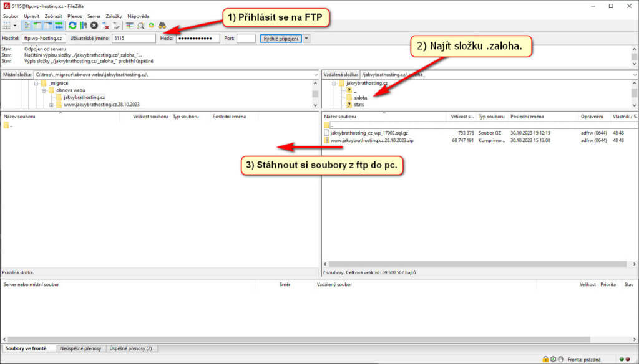Viewport: 639px width, 364px height.
Task: Click into the Hostitel input field
Action: (44, 39)
